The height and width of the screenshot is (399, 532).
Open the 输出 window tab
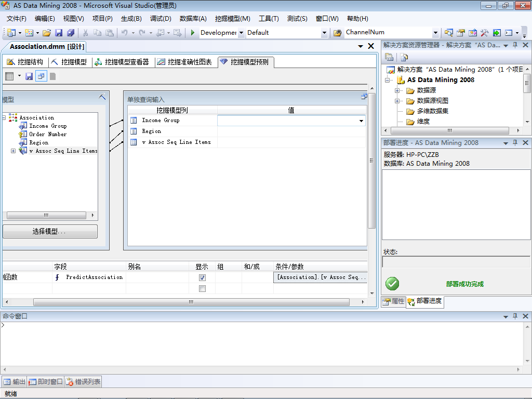click(15, 382)
